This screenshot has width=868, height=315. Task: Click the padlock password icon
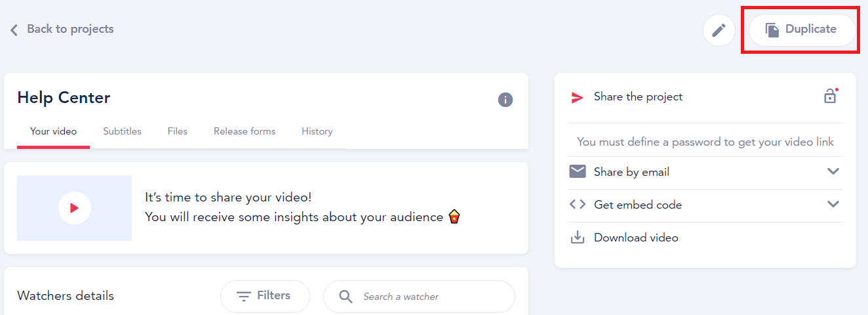[831, 96]
